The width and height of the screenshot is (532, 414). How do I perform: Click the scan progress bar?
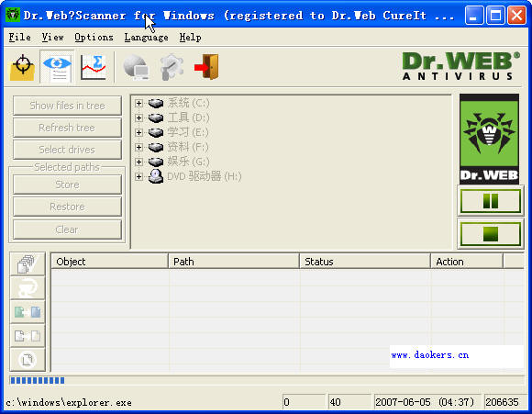(x=267, y=380)
